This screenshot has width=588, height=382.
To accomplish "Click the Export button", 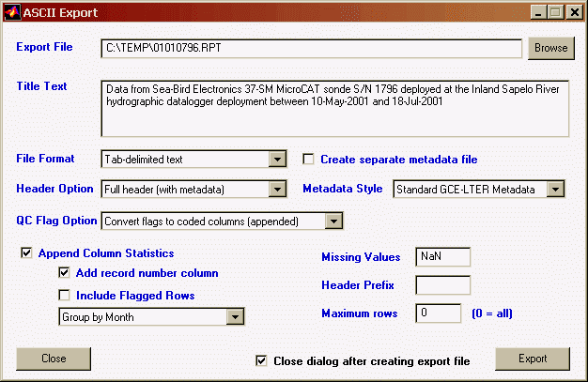I will [x=532, y=359].
